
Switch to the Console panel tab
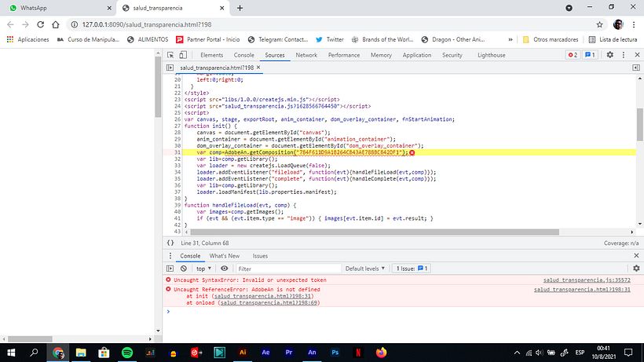[x=244, y=55]
